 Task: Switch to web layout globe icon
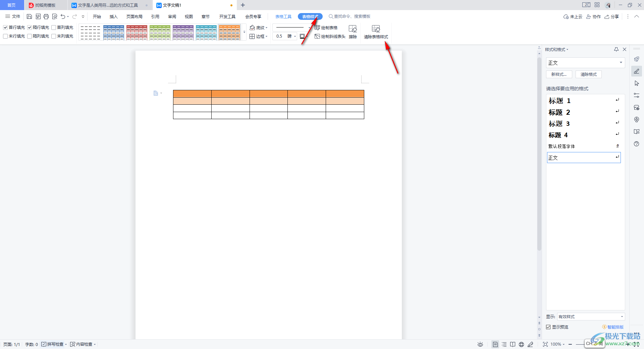pos(521,344)
